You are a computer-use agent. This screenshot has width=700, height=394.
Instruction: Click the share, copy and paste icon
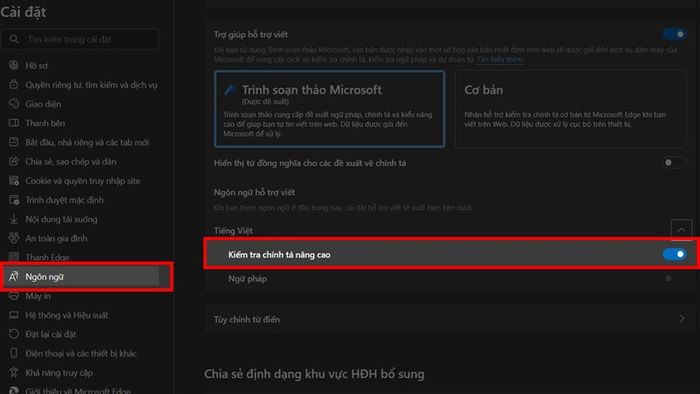pyautogui.click(x=14, y=161)
